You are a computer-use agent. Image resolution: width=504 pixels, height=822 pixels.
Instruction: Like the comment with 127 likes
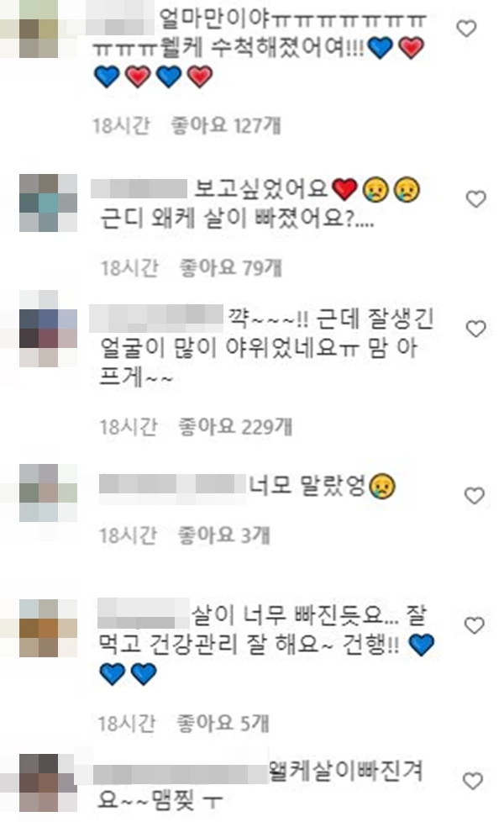point(466,29)
